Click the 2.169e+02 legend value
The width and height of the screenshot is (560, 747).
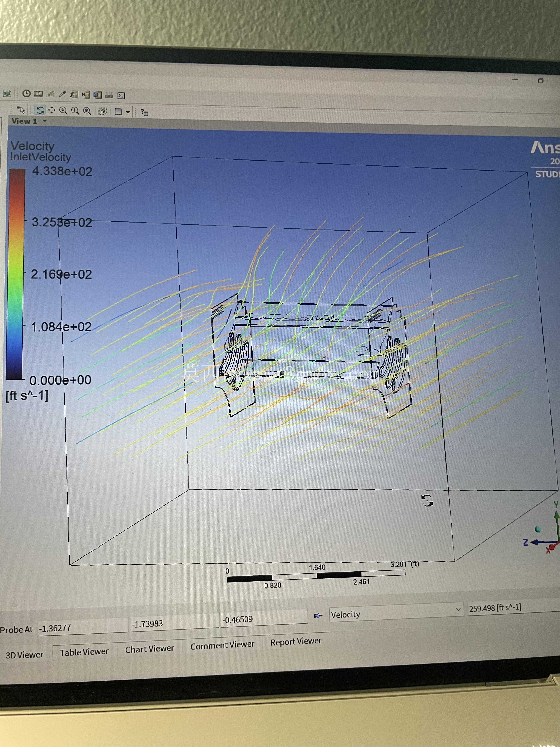(61, 274)
